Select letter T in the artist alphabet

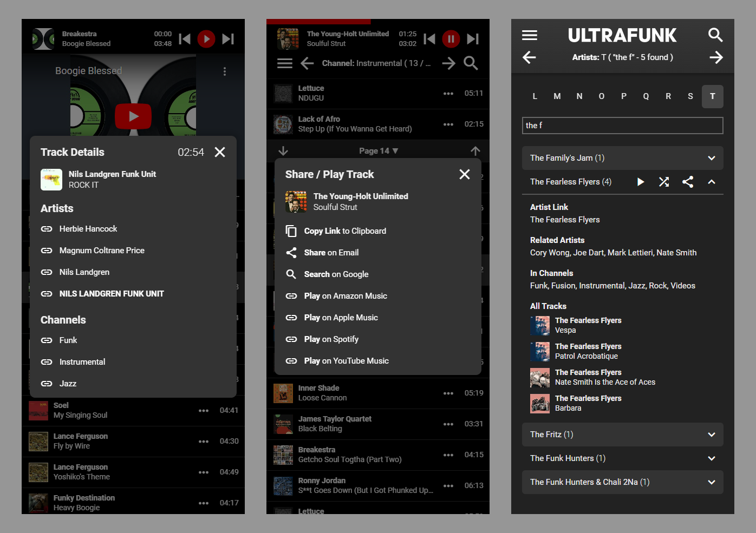tap(713, 96)
